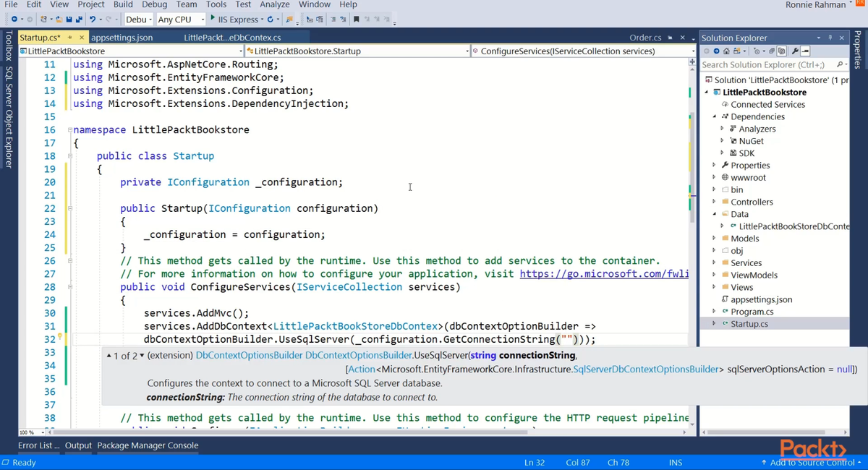Click the search magnifier in Solution Explorer
Viewport: 868px width, 470px height.
[x=839, y=64]
